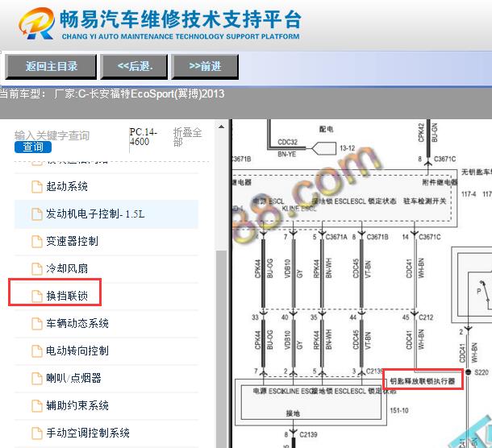
Task: Open the 换挡联锁 entry
Action: point(106,296)
